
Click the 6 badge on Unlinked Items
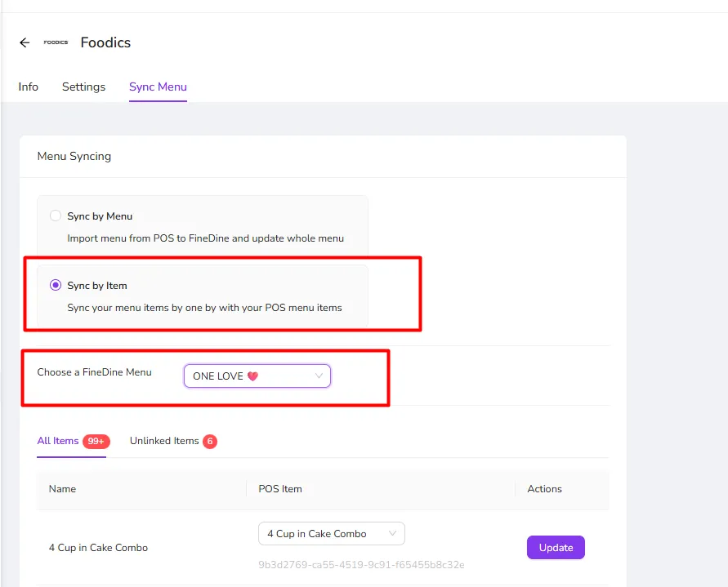pyautogui.click(x=210, y=442)
